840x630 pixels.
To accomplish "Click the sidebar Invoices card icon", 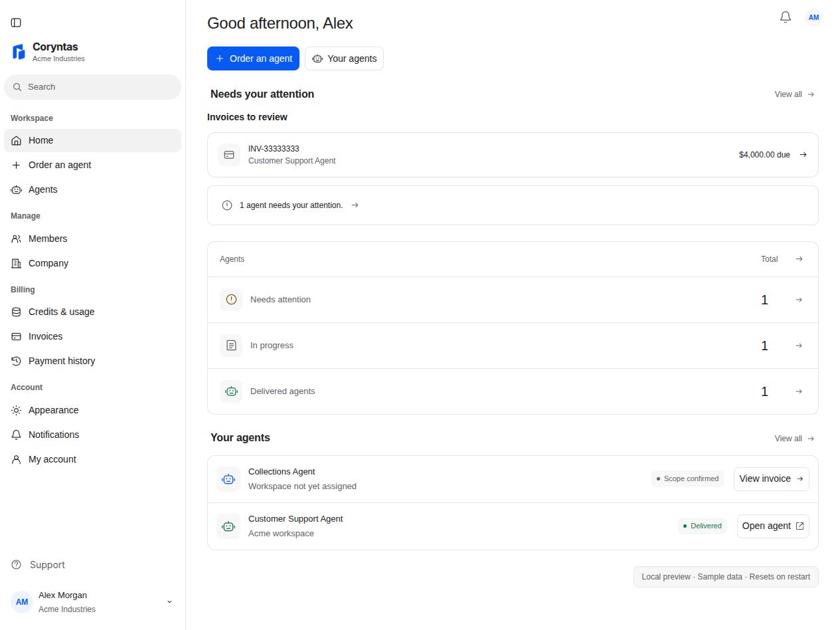I will tap(17, 337).
